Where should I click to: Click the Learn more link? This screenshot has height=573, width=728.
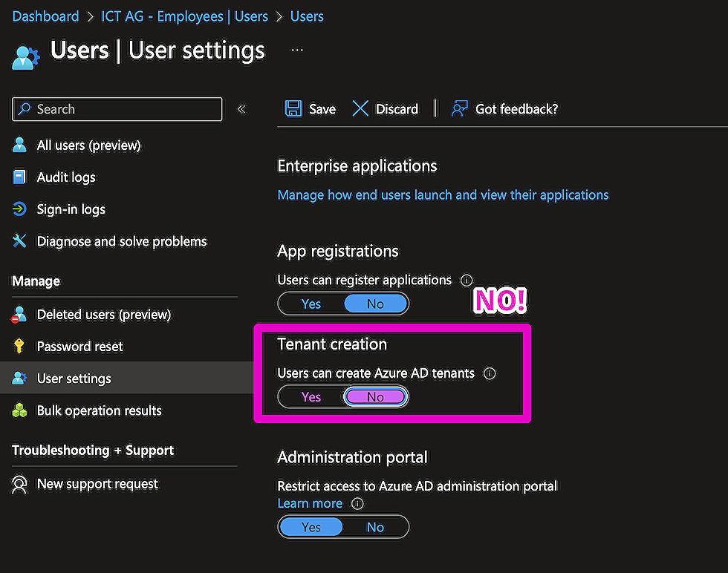pos(310,503)
